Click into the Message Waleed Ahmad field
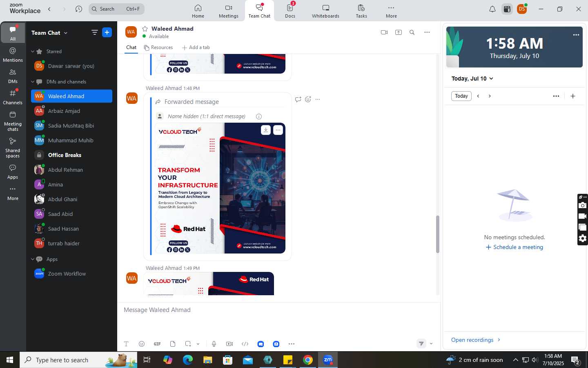 coord(279,310)
